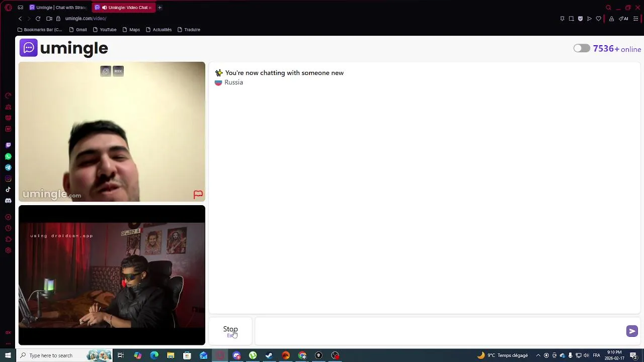Screen dimensions: 644x362
Task: Open the Maps bookmark
Action: (x=131, y=30)
